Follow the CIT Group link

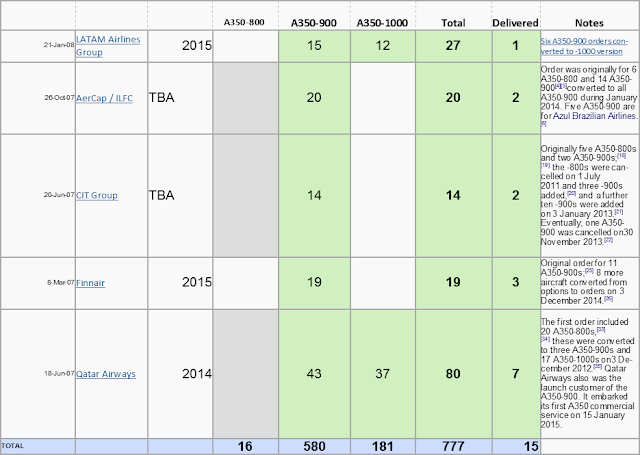pyautogui.click(x=97, y=195)
